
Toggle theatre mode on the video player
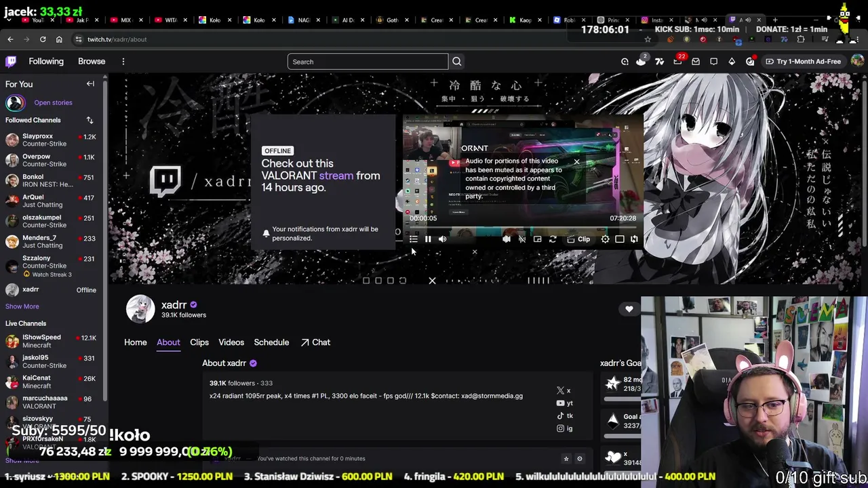620,239
